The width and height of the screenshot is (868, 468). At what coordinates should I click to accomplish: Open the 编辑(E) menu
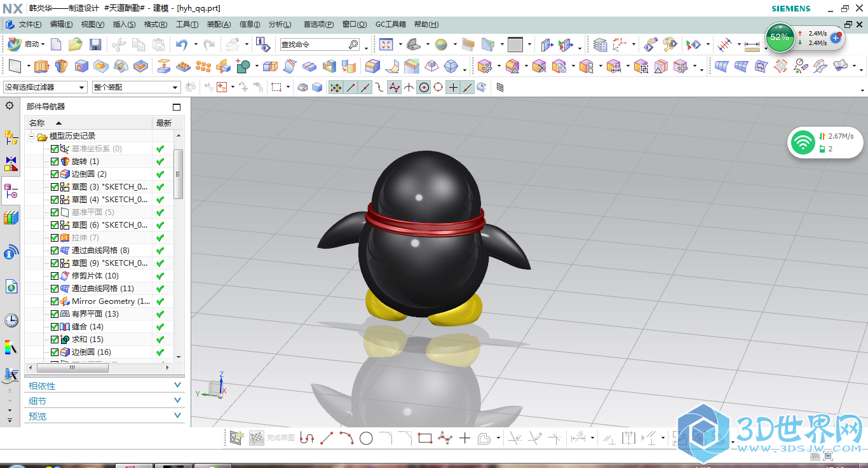[61, 24]
